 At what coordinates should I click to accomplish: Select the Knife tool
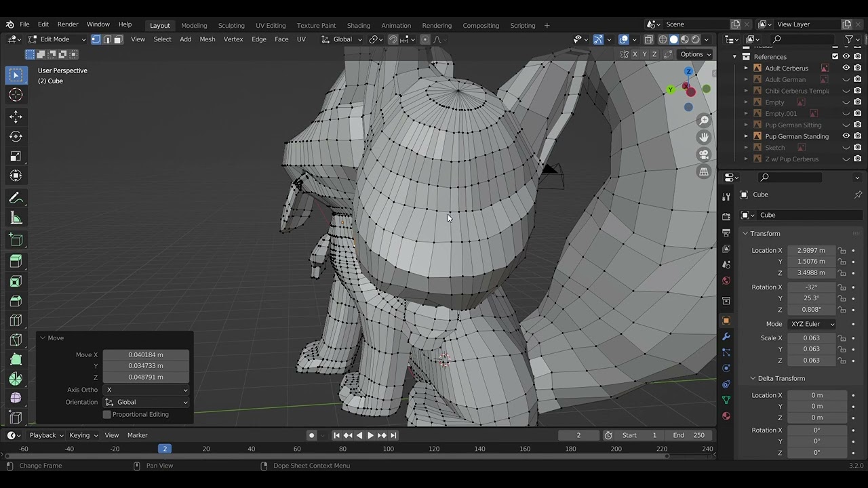16,340
